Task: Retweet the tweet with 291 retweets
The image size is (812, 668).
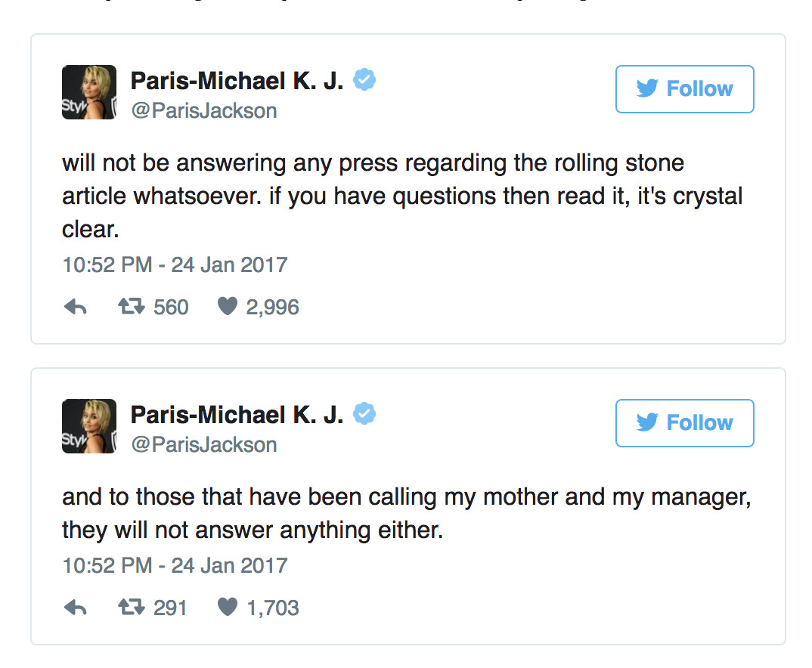Action: (x=131, y=607)
